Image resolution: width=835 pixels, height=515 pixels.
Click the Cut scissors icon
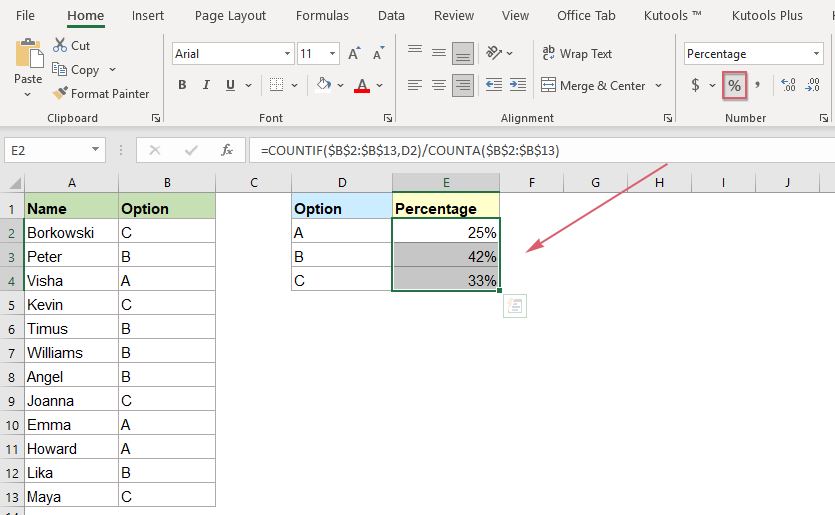60,45
